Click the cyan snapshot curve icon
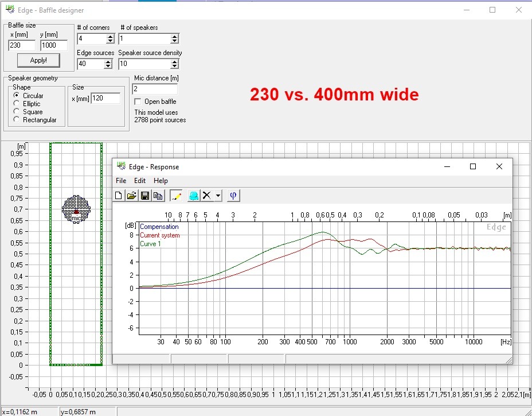 pos(194,196)
